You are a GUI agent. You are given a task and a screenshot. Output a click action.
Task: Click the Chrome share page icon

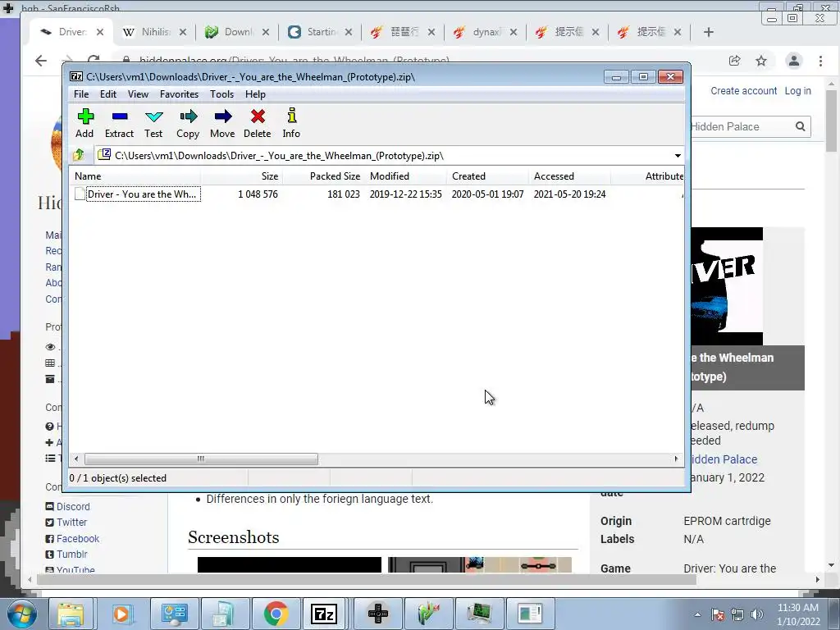[x=735, y=61]
